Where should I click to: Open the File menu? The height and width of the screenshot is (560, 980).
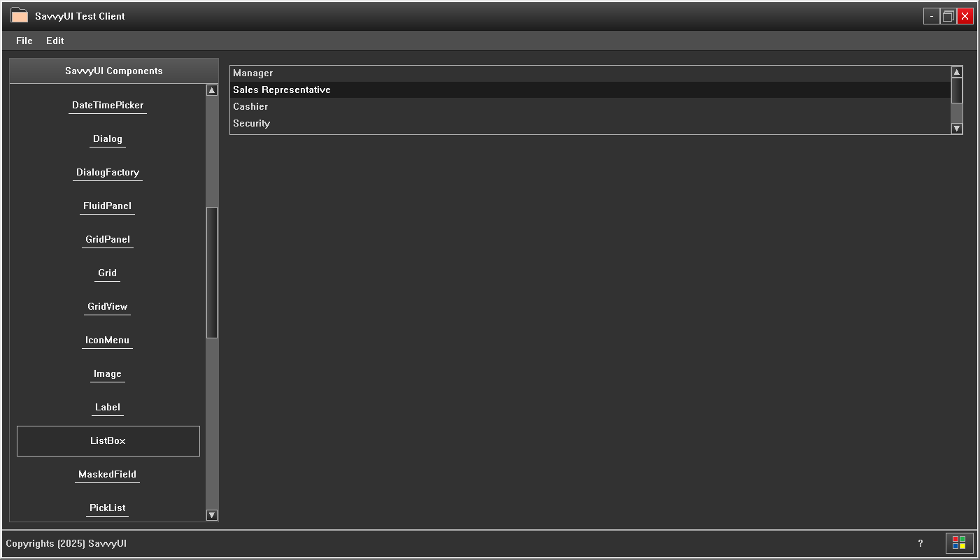(x=23, y=41)
